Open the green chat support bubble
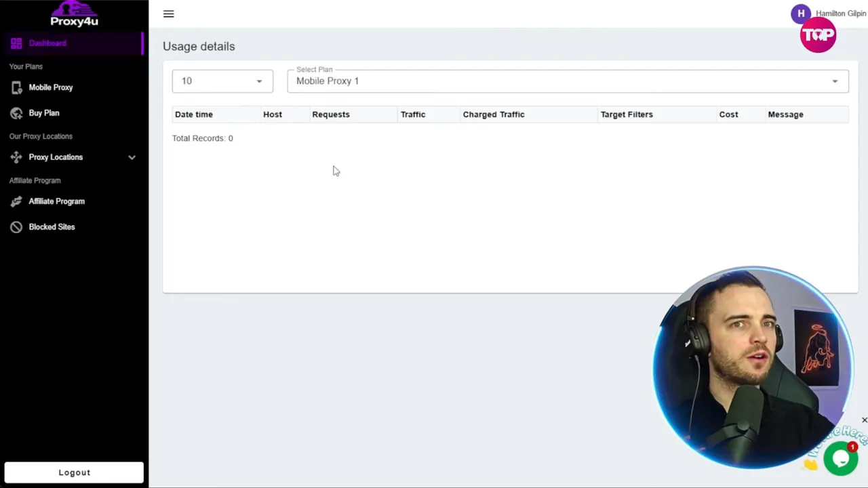The height and width of the screenshot is (488, 868). [841, 459]
